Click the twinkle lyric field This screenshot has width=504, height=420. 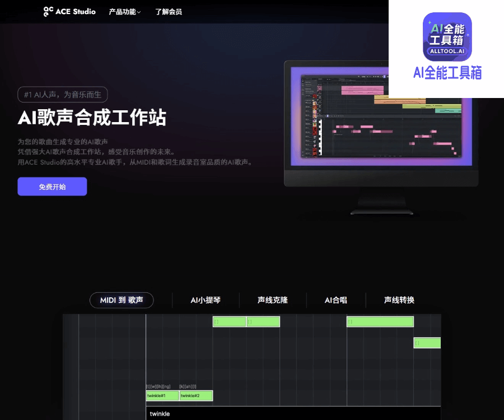pos(293,414)
